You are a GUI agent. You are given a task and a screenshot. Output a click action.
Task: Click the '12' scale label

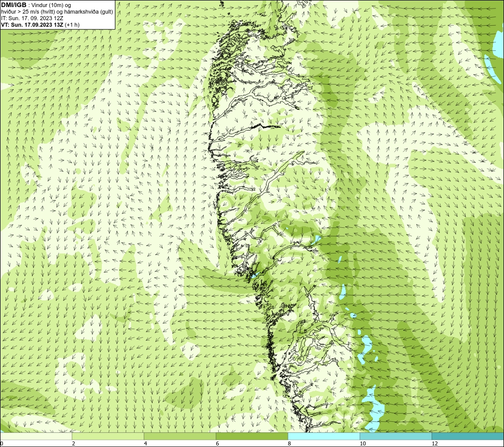[434, 443]
